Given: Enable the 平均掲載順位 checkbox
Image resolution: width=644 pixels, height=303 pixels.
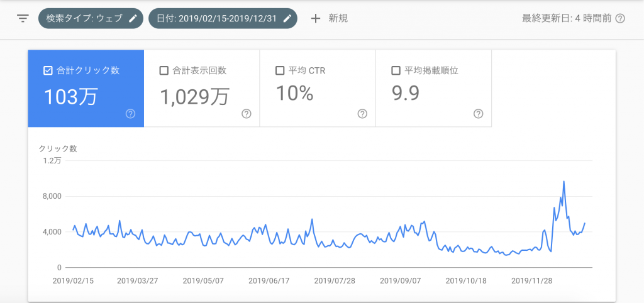Looking at the screenshot, I should (x=396, y=70).
